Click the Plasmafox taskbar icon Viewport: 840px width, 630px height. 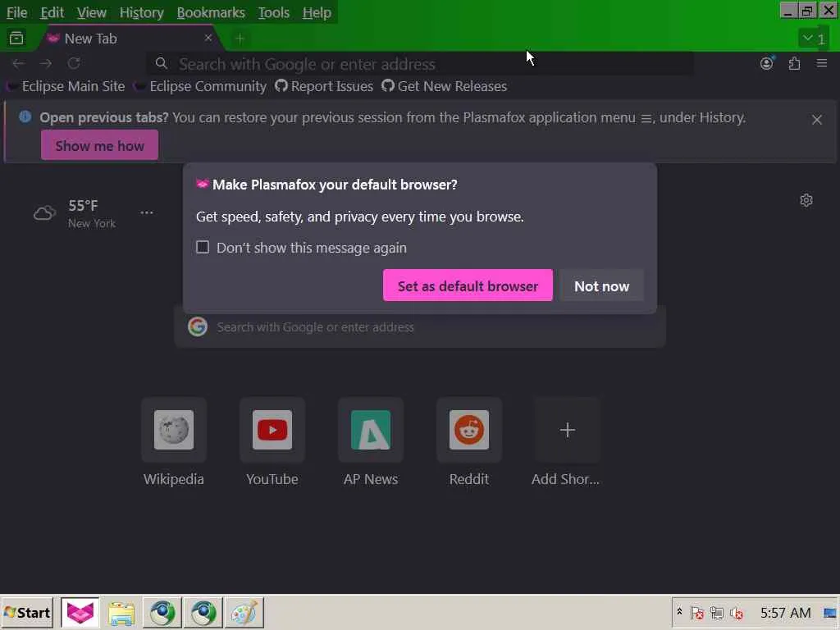(x=80, y=612)
